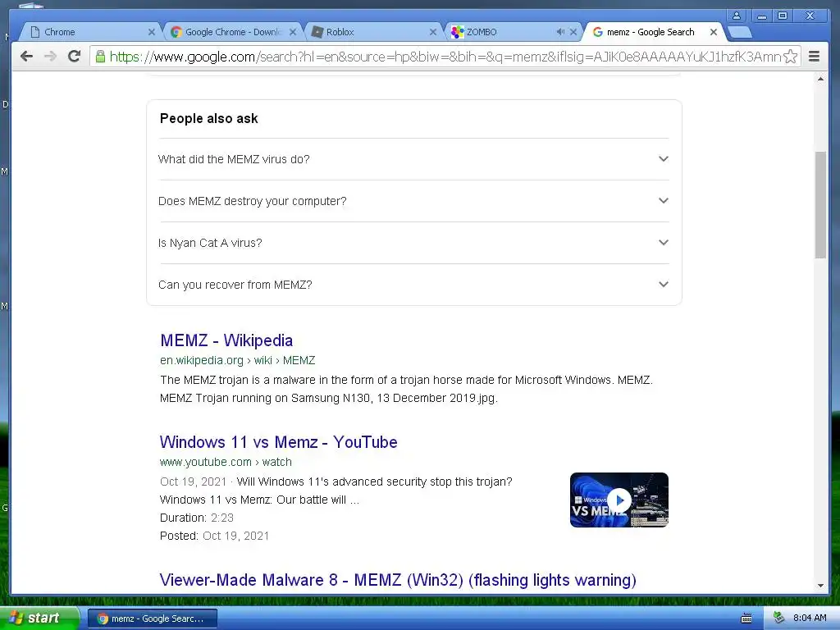Click the Wikipedia result description snippet
Screen dimensions: 840x630
(406, 389)
